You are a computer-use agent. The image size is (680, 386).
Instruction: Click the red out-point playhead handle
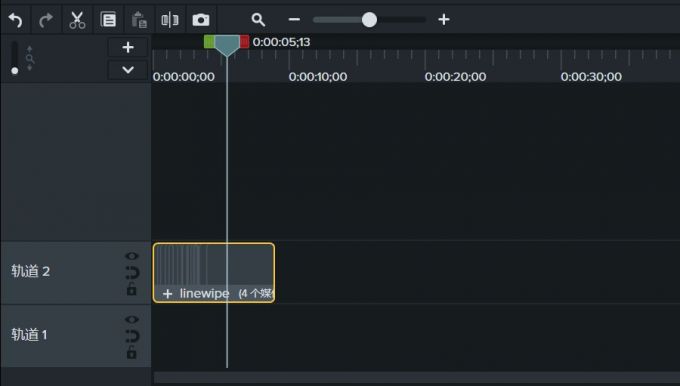tap(244, 42)
